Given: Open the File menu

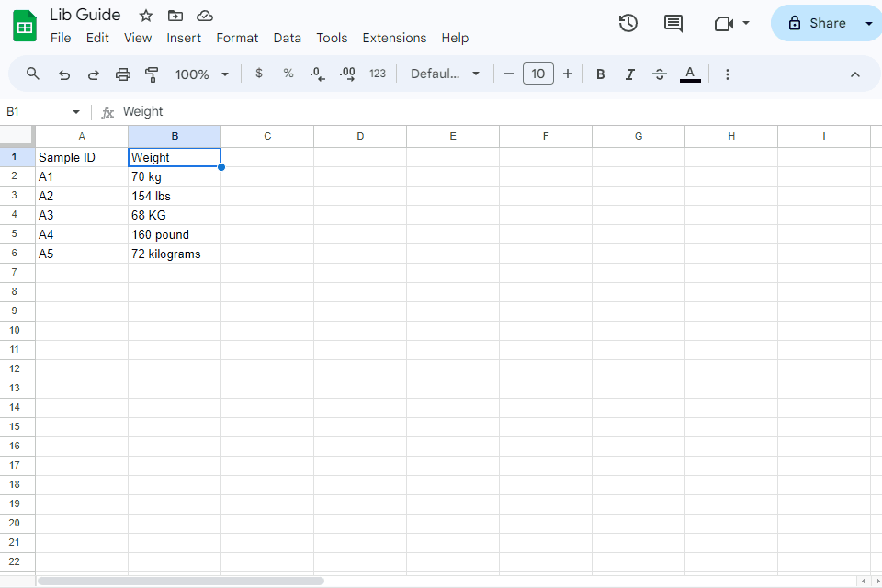Looking at the screenshot, I should pyautogui.click(x=61, y=38).
